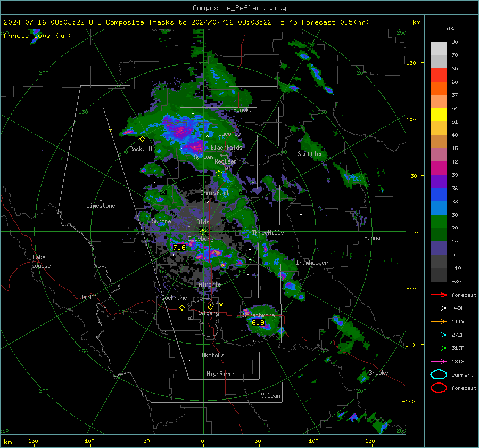Select the magenta 18TS track arrow

pyautogui.click(x=439, y=362)
